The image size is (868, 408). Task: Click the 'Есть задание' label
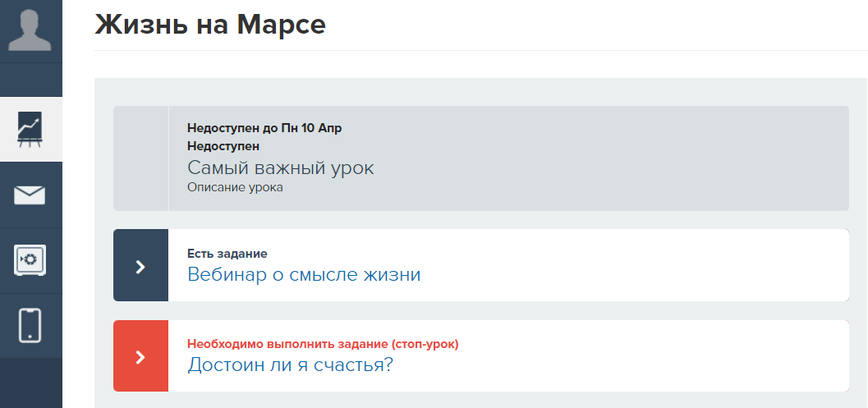[227, 254]
